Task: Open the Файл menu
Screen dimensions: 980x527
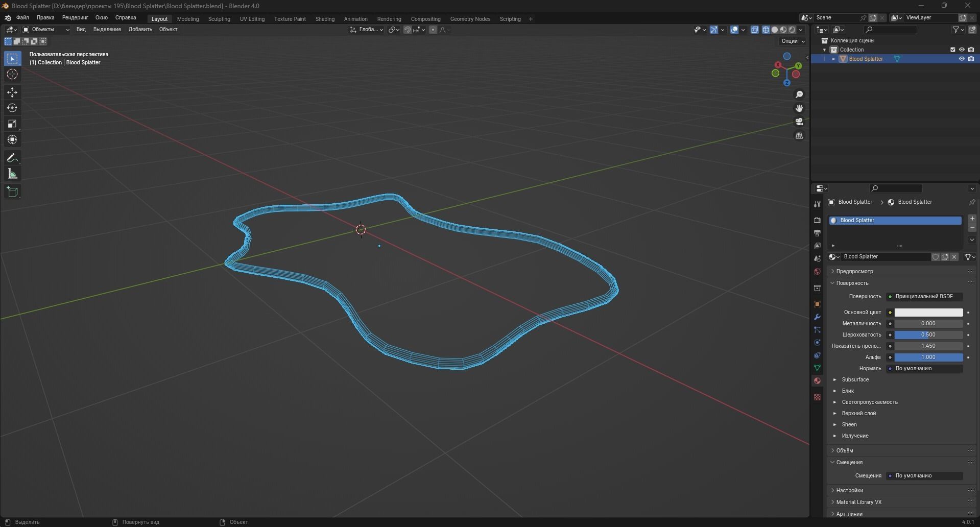Action: point(22,17)
